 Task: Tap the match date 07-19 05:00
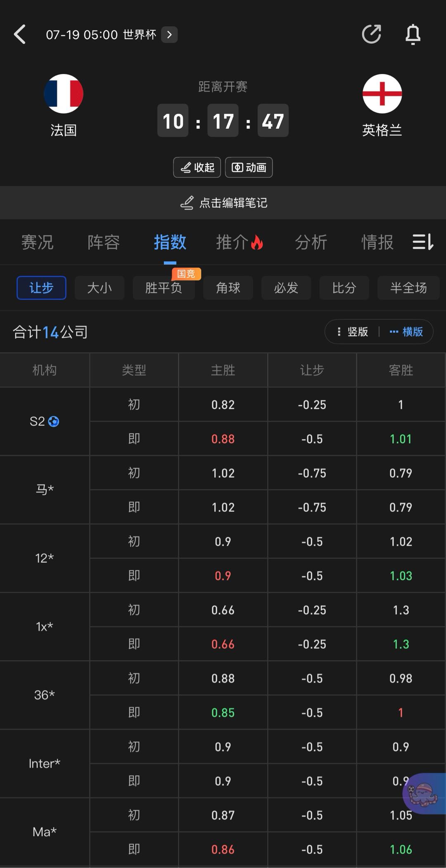coord(82,35)
